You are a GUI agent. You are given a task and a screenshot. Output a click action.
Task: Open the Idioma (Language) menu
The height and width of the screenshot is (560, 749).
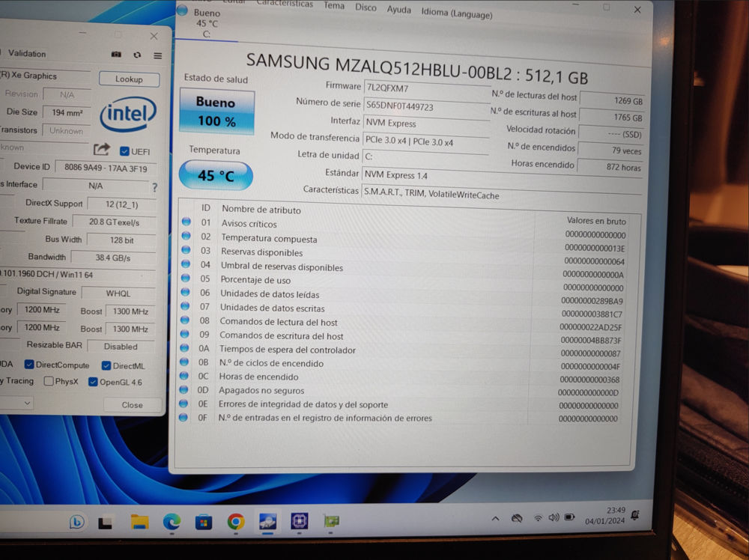456,13
